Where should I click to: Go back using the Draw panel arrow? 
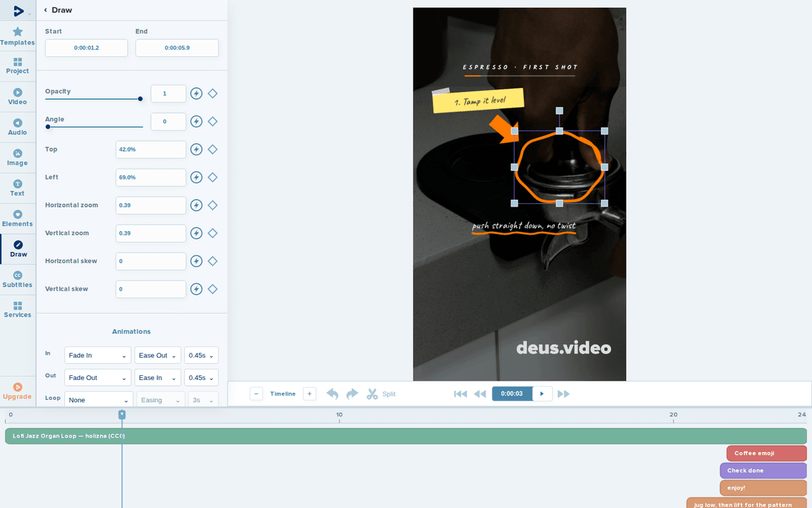tap(45, 10)
